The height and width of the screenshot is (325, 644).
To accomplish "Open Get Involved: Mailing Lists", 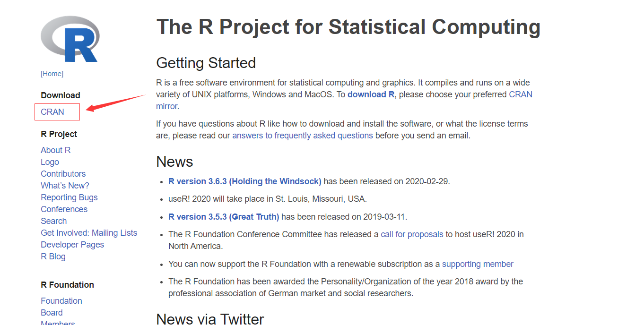I will (89, 233).
